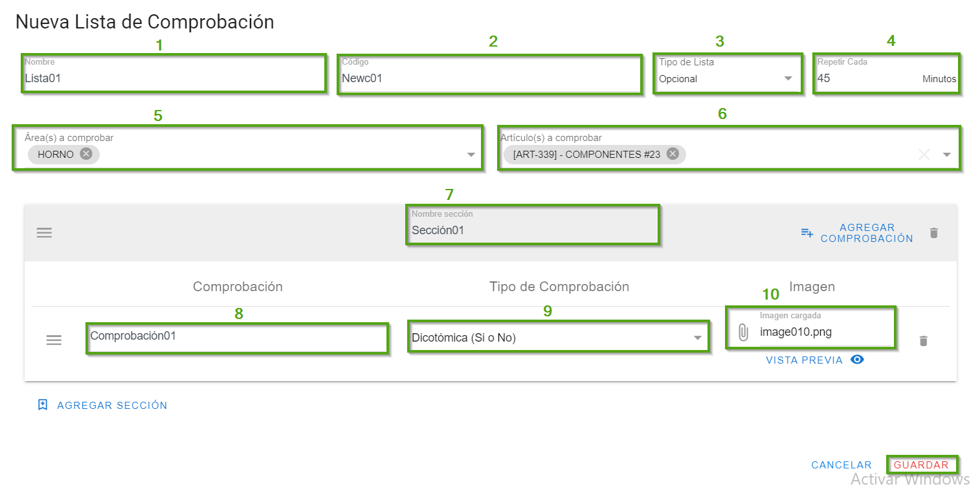Image resolution: width=980 pixels, height=493 pixels.
Task: Toggle image preview with the eye icon
Action: [857, 360]
